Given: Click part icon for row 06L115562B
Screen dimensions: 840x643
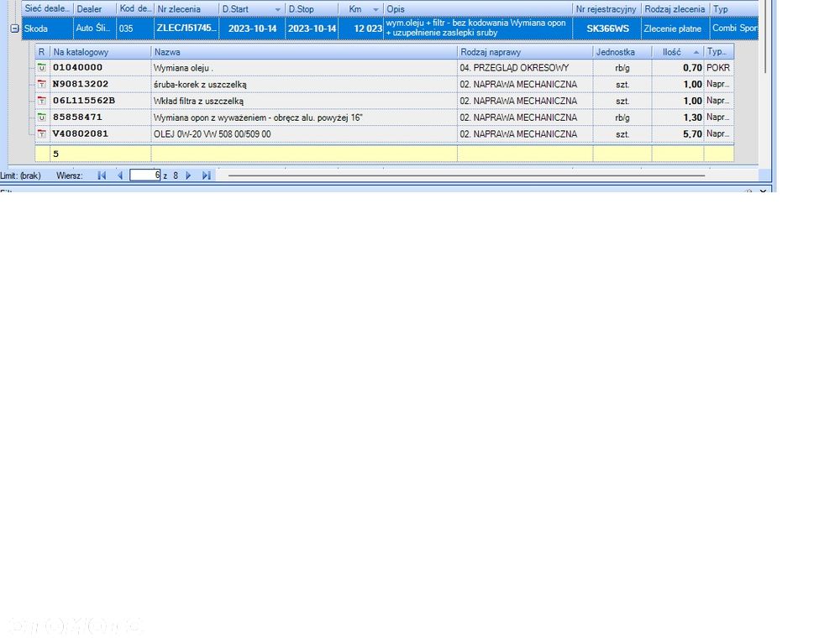Looking at the screenshot, I should [42, 101].
